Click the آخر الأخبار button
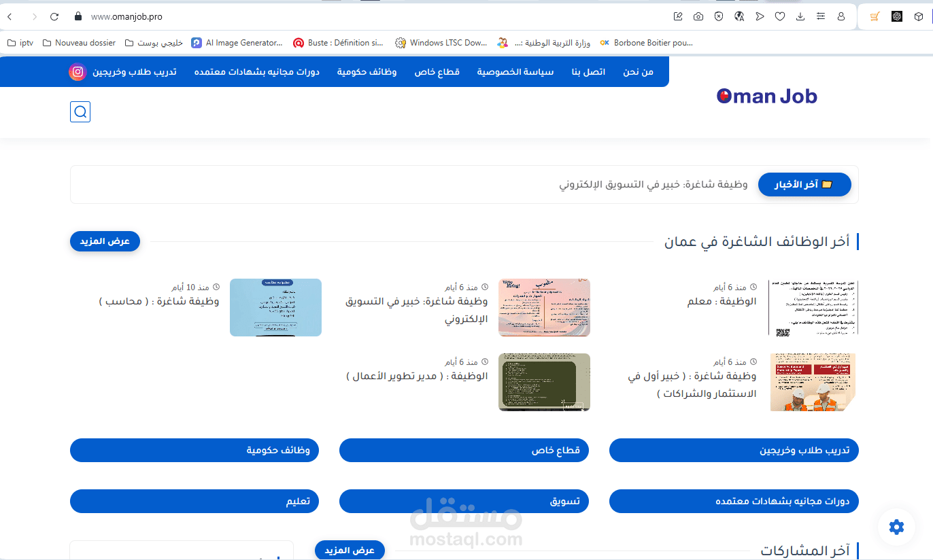The image size is (933, 560). click(804, 184)
